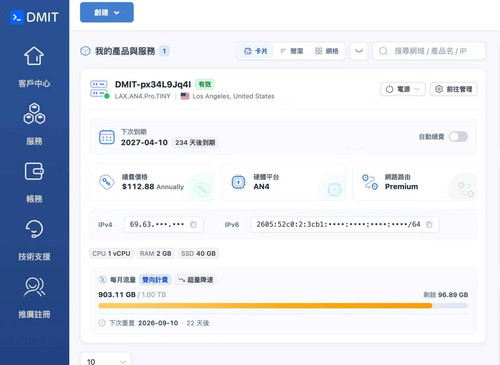Click 前往管理 manage button
The height and width of the screenshot is (365, 500).
coord(453,89)
